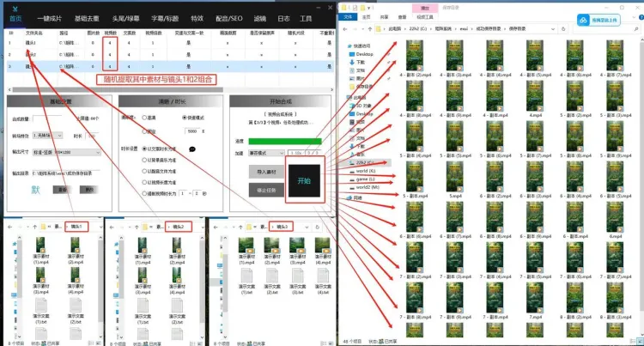Image resolution: width=644 pixels, height=346 pixels.
Task: Click the refresh icon beside the 保存目录 address bar
Action: pos(563,29)
